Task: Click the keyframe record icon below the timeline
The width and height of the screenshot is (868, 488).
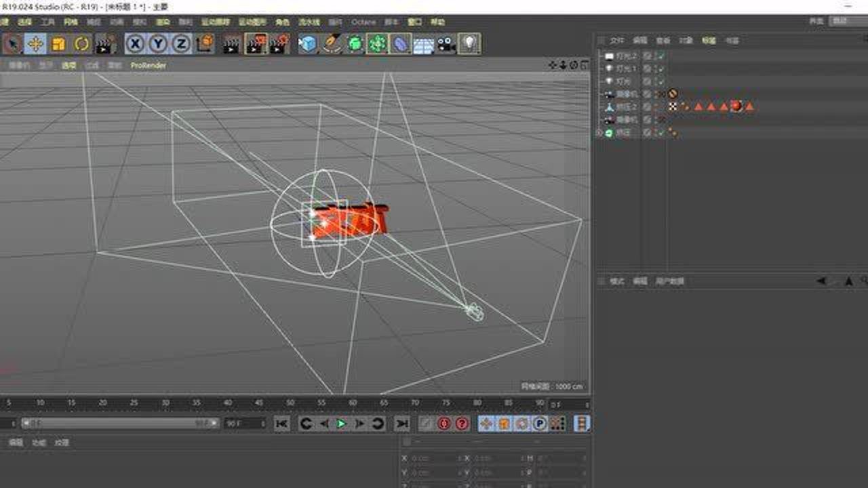Action: click(445, 424)
